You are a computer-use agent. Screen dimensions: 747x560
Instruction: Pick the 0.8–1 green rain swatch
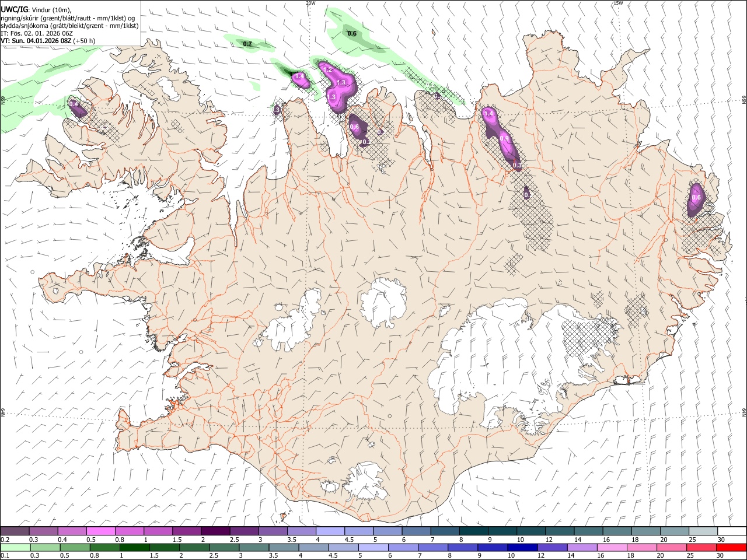pyautogui.click(x=106, y=548)
